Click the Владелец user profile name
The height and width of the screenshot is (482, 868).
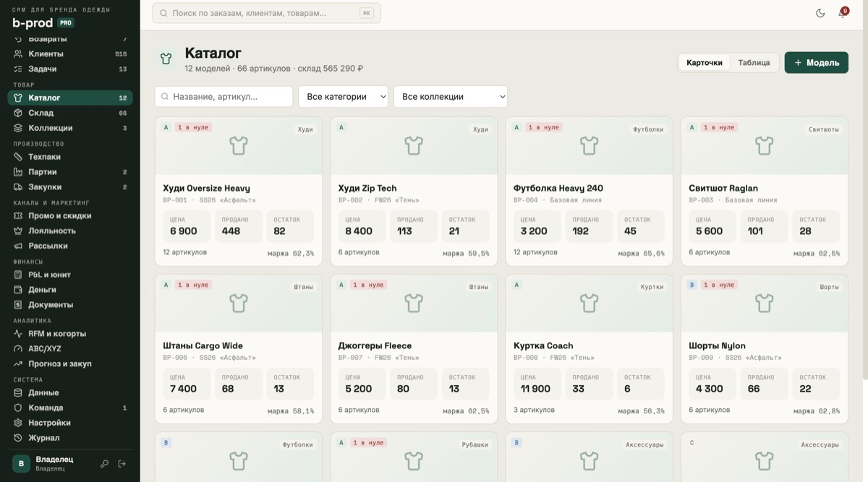tap(54, 460)
